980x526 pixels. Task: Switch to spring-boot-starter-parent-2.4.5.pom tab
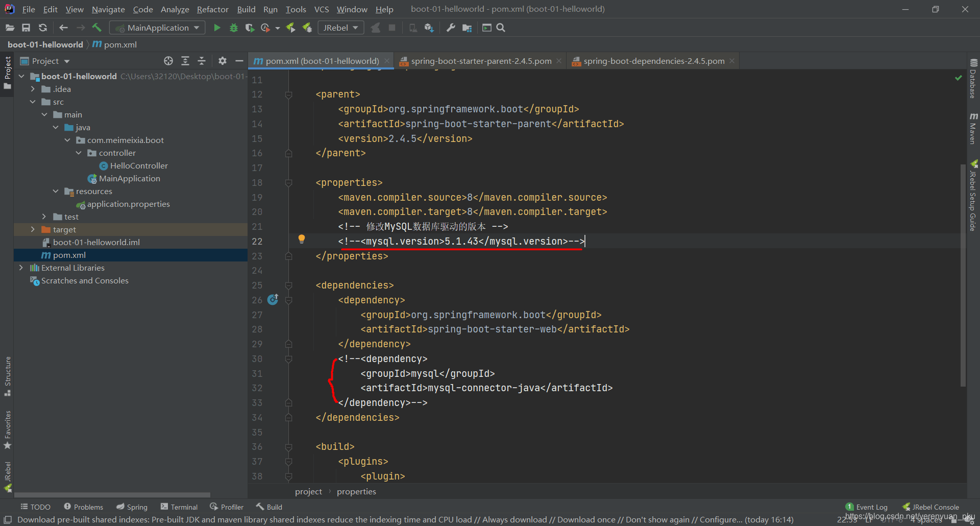481,61
